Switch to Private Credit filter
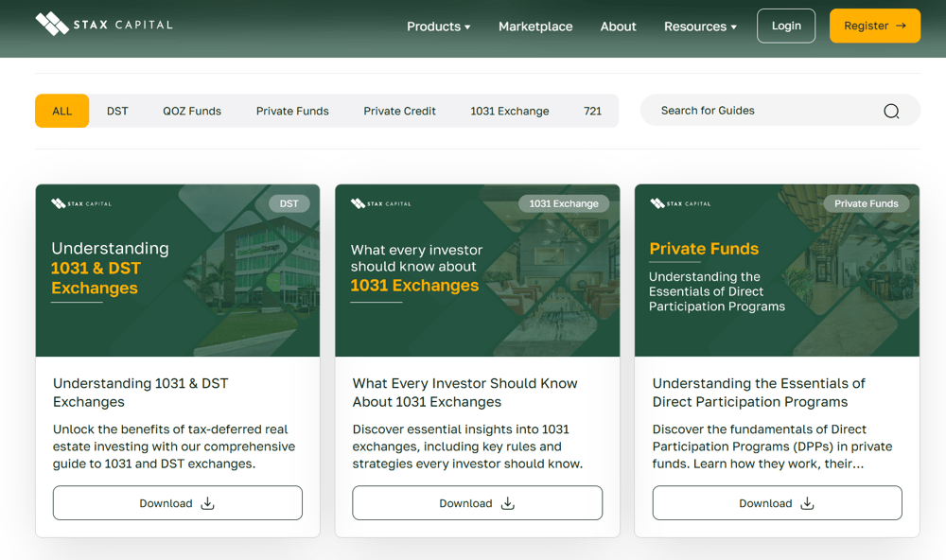The width and height of the screenshot is (946, 560). pos(399,111)
